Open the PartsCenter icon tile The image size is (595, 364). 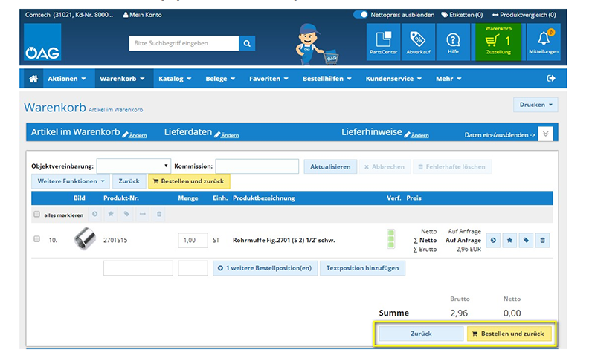(x=382, y=42)
